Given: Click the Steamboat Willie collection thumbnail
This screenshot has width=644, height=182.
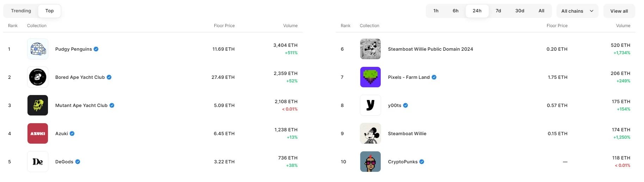Looking at the screenshot, I should 370,133.
